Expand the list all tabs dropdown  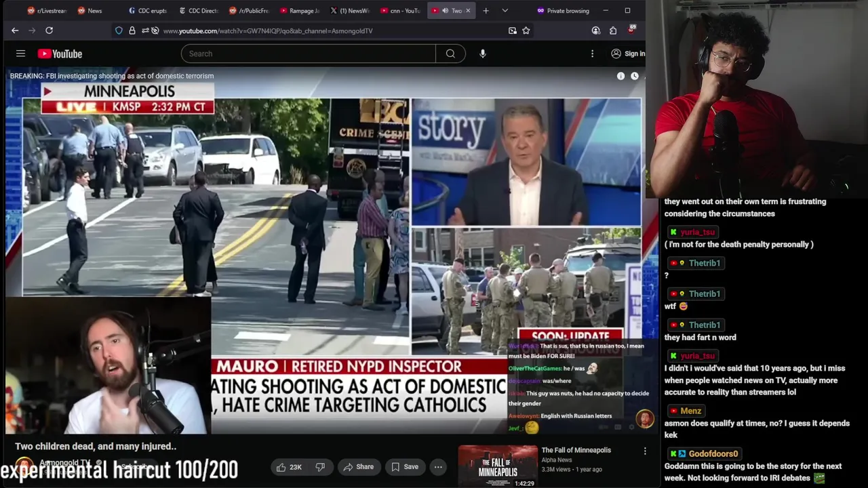[x=505, y=11]
